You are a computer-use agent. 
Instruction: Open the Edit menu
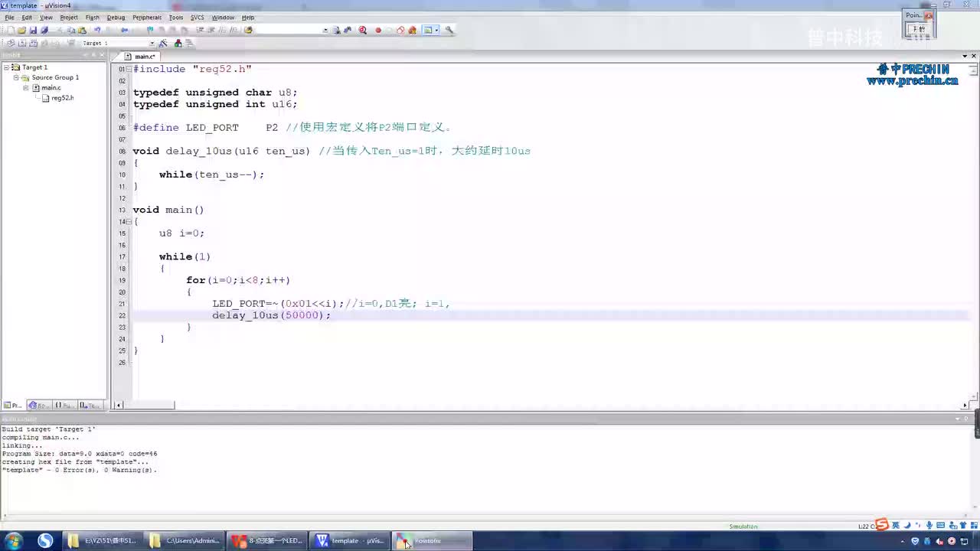click(27, 17)
